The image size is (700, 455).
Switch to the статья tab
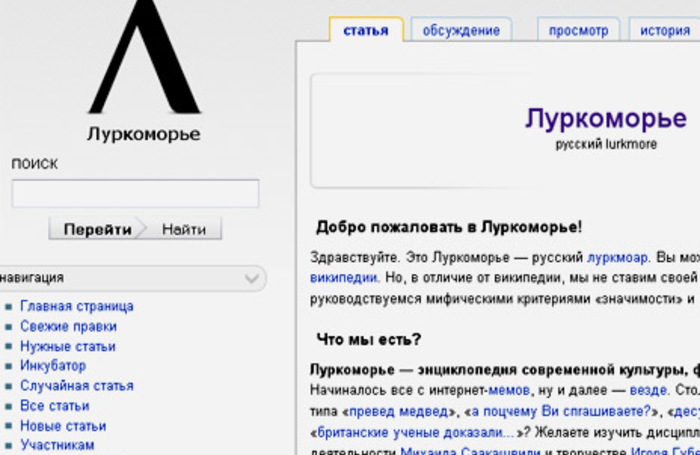(x=366, y=30)
